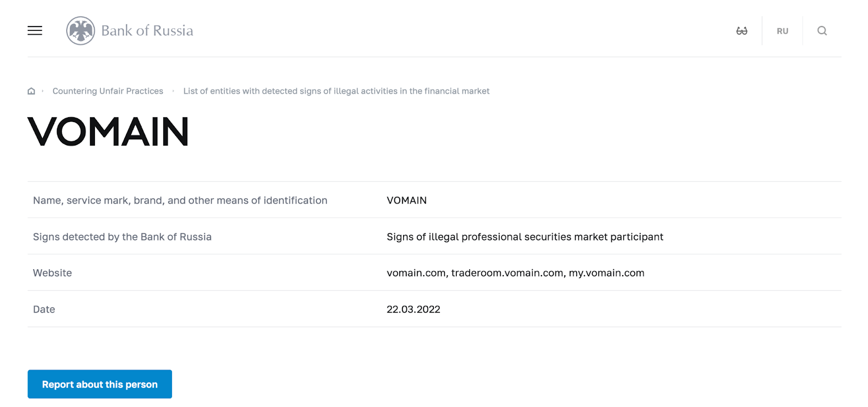Click the breadcrumb arrow before List of entities
This screenshot has height=407, width=868.
point(173,91)
